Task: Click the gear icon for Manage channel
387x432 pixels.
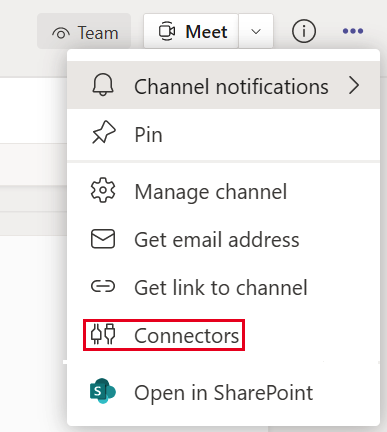Action: click(x=103, y=190)
